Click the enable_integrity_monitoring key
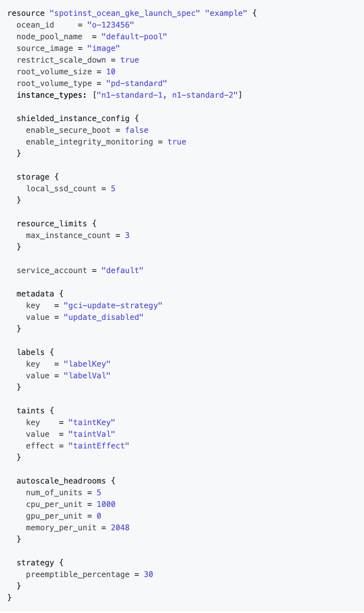The image size is (364, 613). tap(89, 142)
